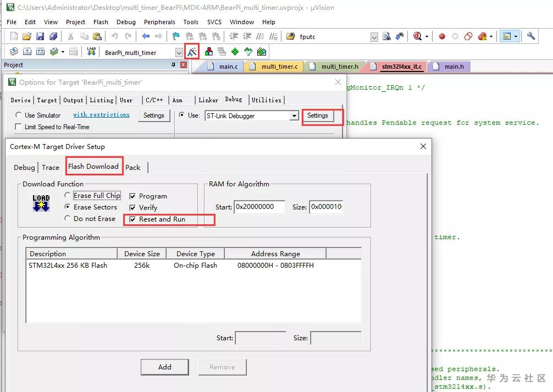This screenshot has height=392, width=553.
Task: Click the 'with restrictions' link
Action: (x=102, y=115)
